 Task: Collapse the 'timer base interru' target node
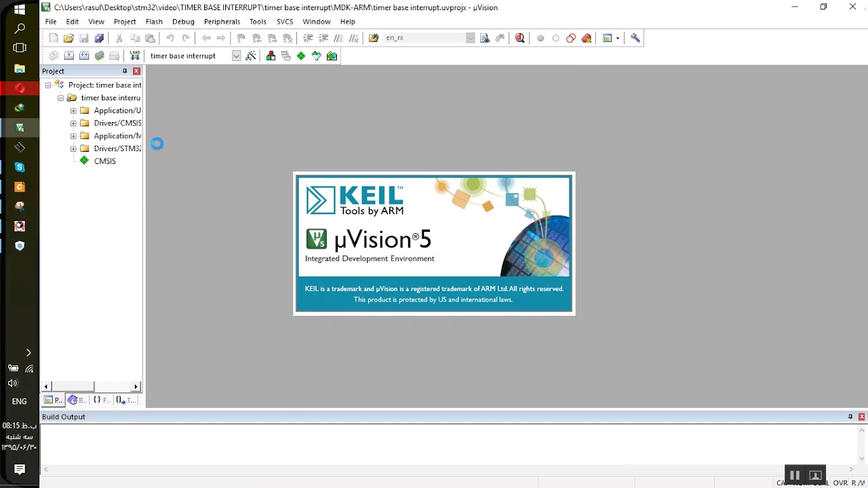tap(60, 98)
